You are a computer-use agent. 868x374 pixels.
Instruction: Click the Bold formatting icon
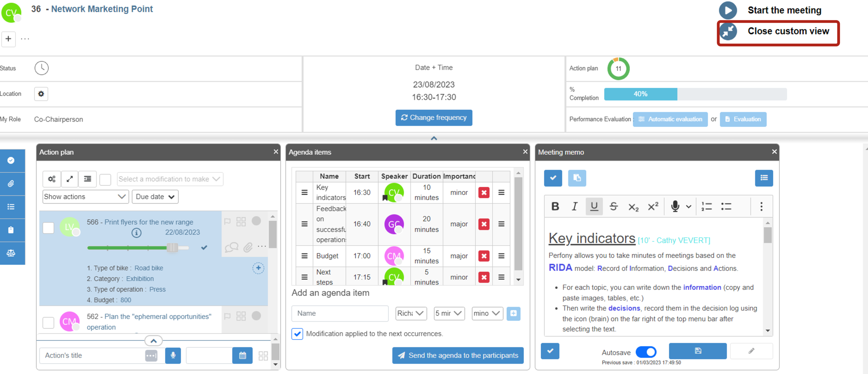555,206
